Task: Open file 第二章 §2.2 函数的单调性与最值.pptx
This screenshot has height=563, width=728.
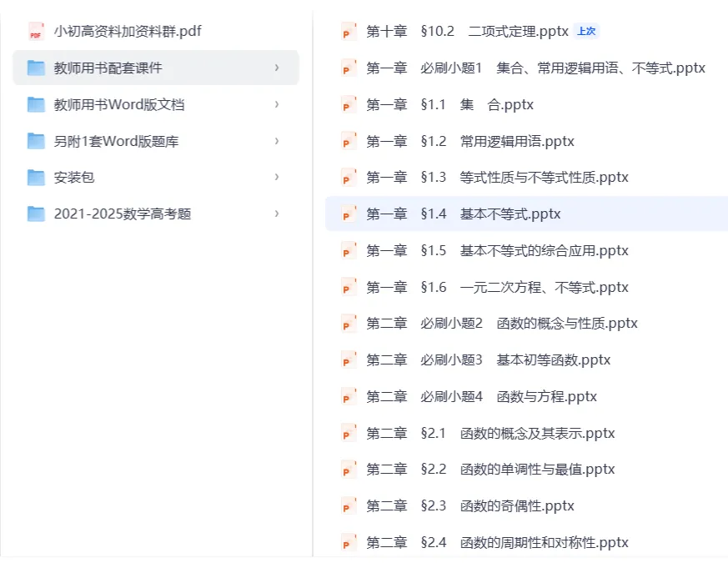Action: click(x=490, y=469)
